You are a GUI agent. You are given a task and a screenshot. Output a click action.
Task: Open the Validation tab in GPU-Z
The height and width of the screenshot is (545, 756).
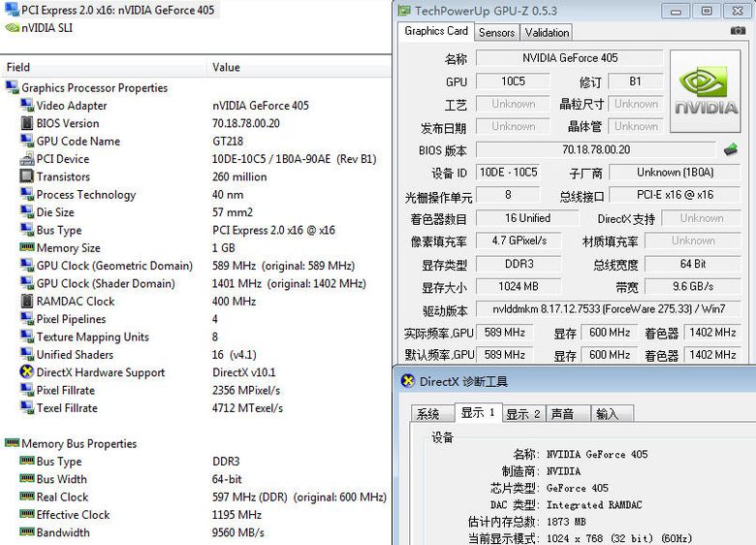547,32
